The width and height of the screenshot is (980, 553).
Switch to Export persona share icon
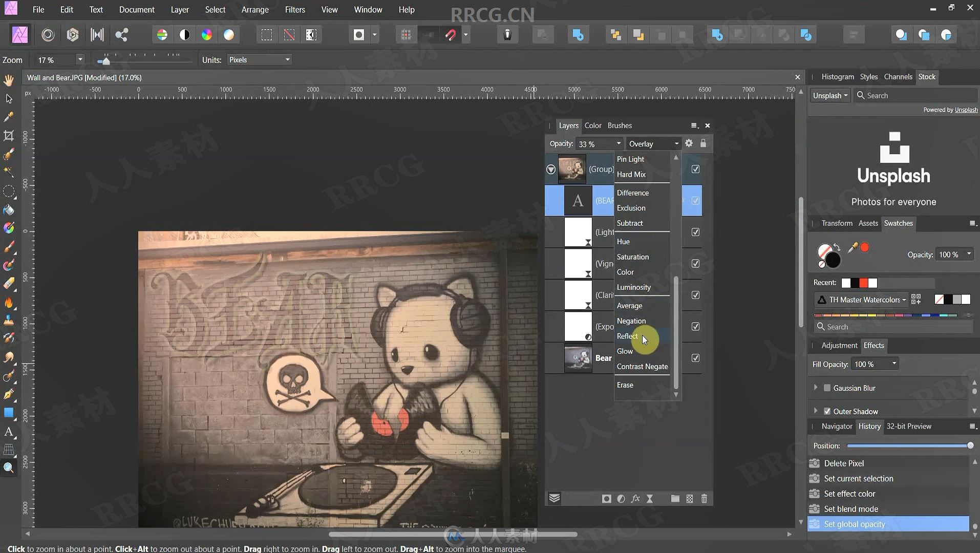(121, 35)
